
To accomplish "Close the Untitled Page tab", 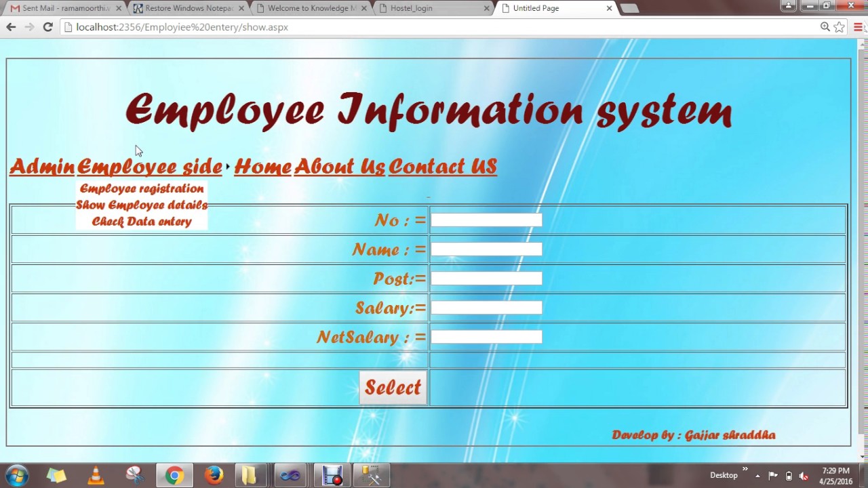I will coord(609,8).
